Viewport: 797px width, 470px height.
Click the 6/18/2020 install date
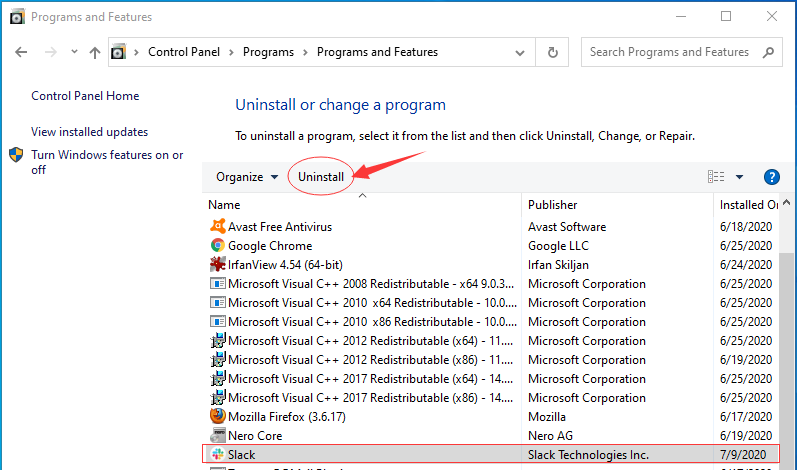[746, 227]
